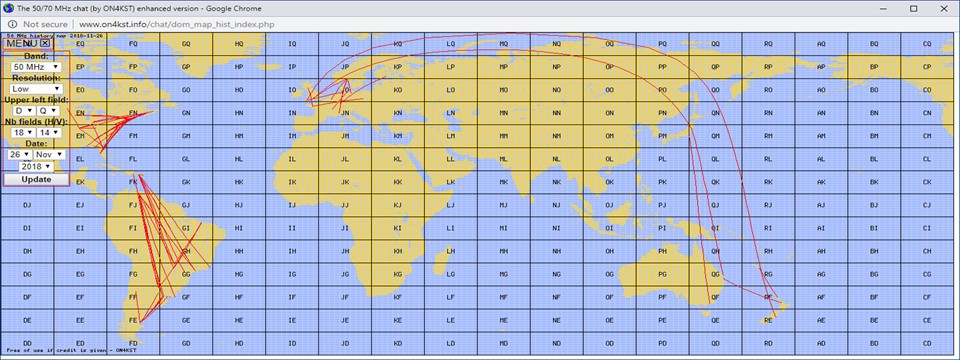
Task: Open the Resolution Low dropdown
Action: point(36,88)
